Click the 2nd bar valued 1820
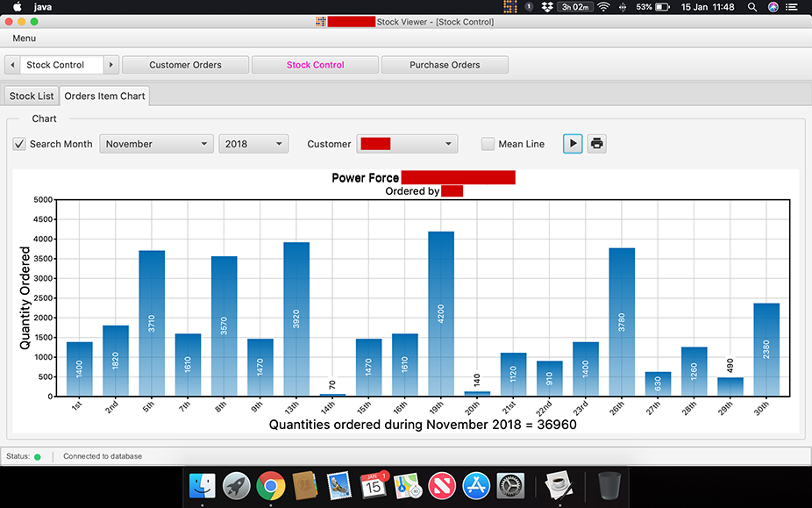812x508 pixels. (116, 361)
